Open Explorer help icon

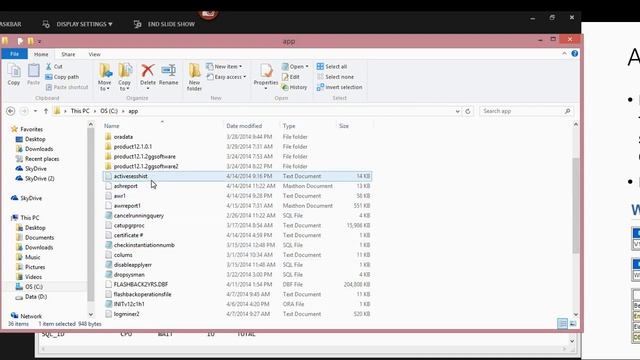[575, 53]
